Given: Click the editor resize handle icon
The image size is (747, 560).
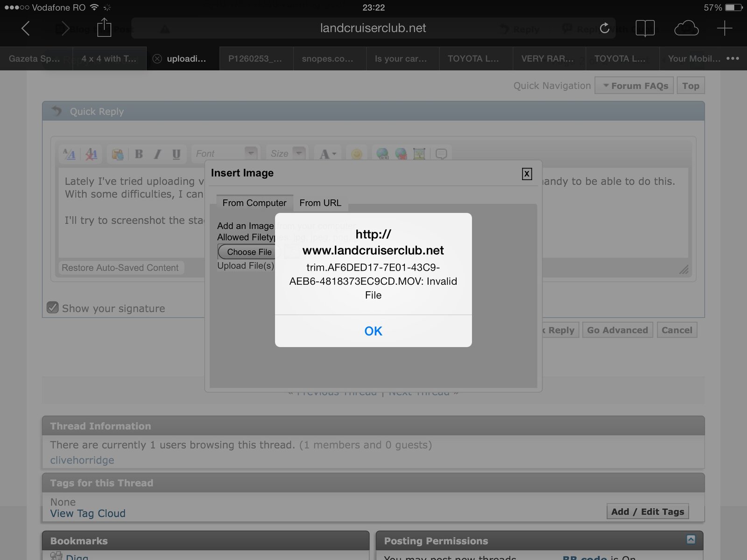Looking at the screenshot, I should click(684, 269).
